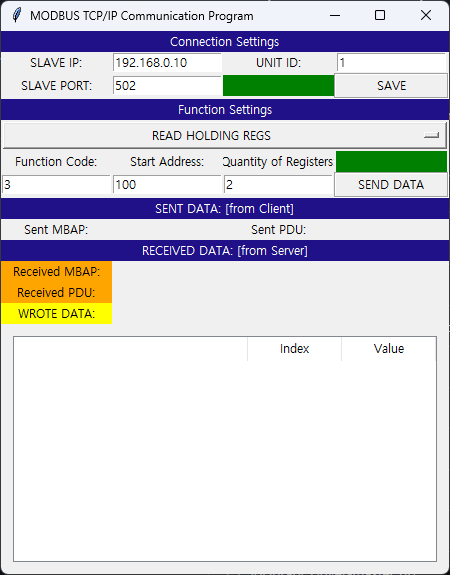Close the MODBUS program window
450x575 pixels.
(x=426, y=15)
